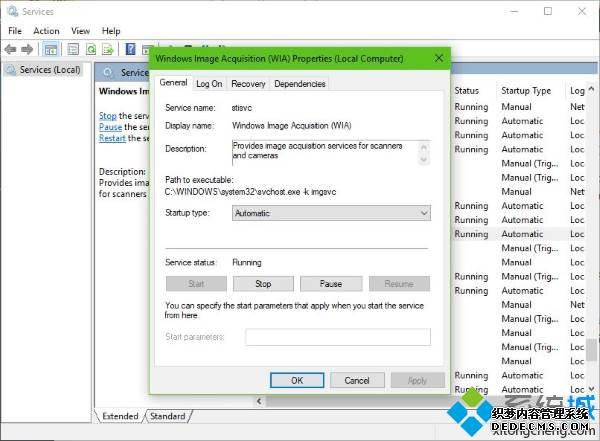
Task: Click the Cancel button
Action: [x=357, y=380]
